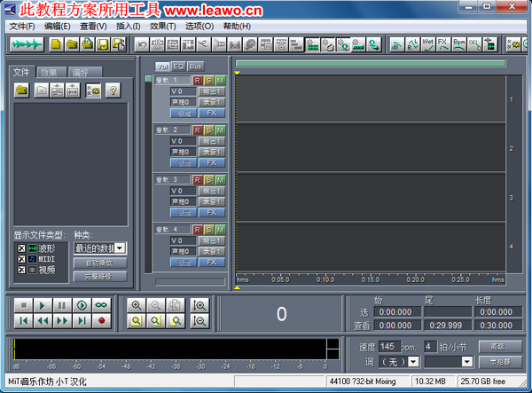Image resolution: width=532 pixels, height=393 pixels.
Task: Uncheck the 波形 file type checkbox
Action: tap(21, 248)
